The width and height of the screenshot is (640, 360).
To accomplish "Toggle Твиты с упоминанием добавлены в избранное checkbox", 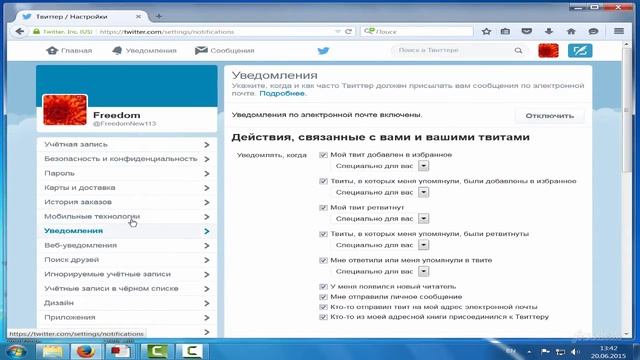I will click(323, 181).
